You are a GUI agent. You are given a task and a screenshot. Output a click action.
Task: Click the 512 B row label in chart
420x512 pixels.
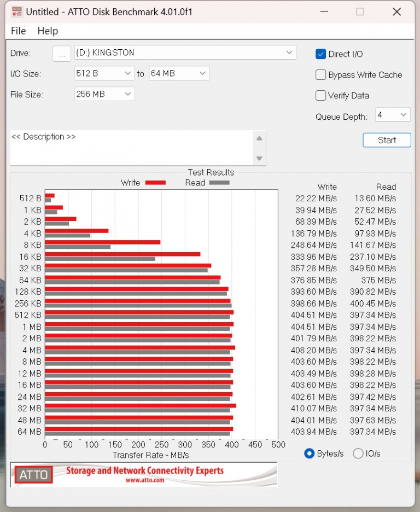30,199
